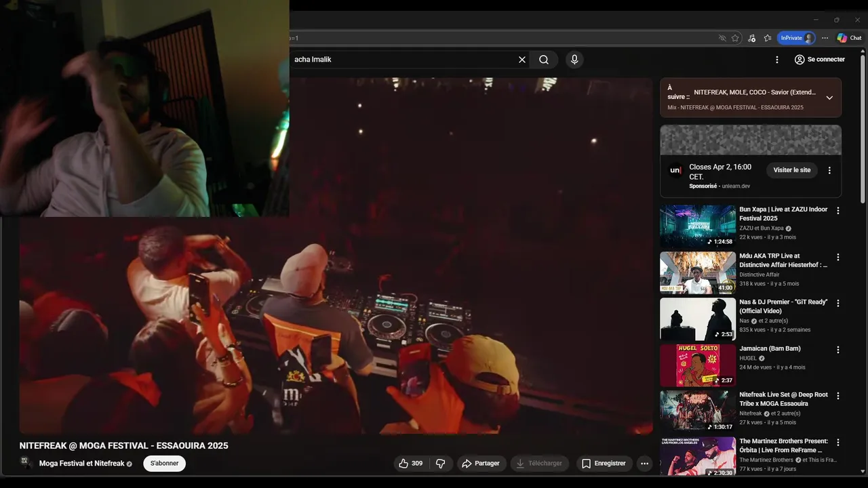Click Se connecter sign-in button
The height and width of the screenshot is (488, 868).
[x=819, y=60]
